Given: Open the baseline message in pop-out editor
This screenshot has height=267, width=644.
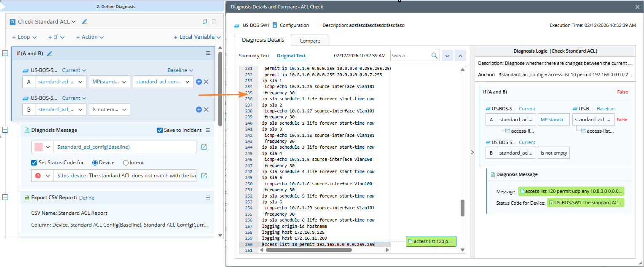Looking at the screenshot, I should click(204, 147).
